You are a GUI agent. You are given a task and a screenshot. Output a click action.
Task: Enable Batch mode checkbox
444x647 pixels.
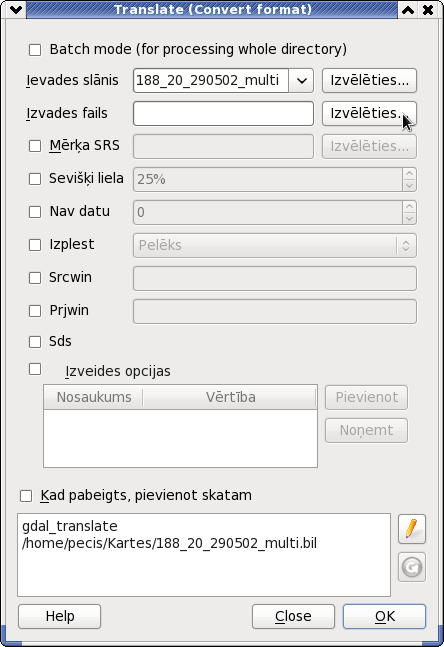click(35, 50)
